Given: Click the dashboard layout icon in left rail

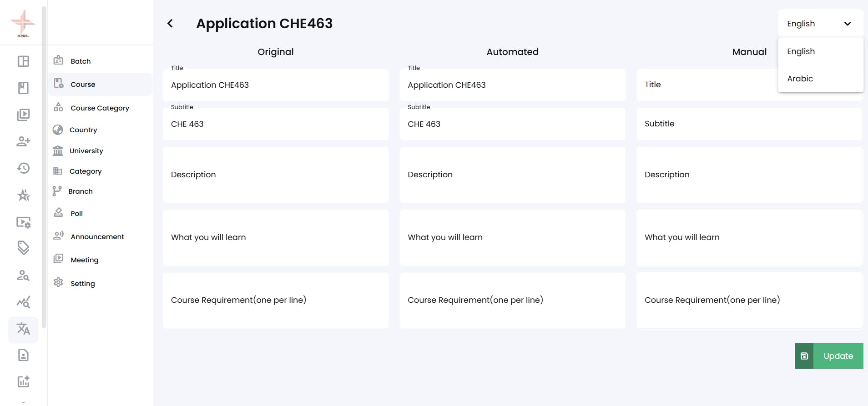Looking at the screenshot, I should tap(23, 61).
